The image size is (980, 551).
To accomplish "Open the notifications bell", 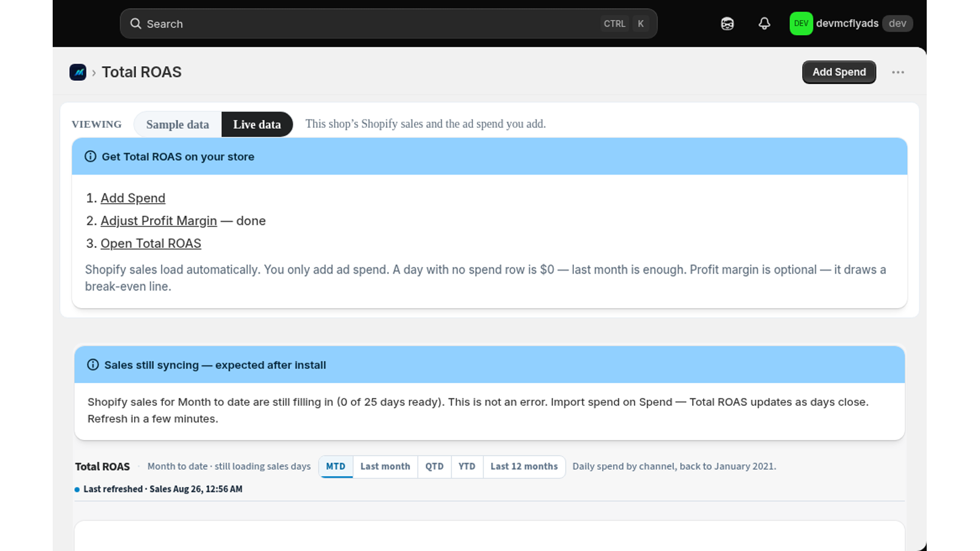I will (764, 23).
